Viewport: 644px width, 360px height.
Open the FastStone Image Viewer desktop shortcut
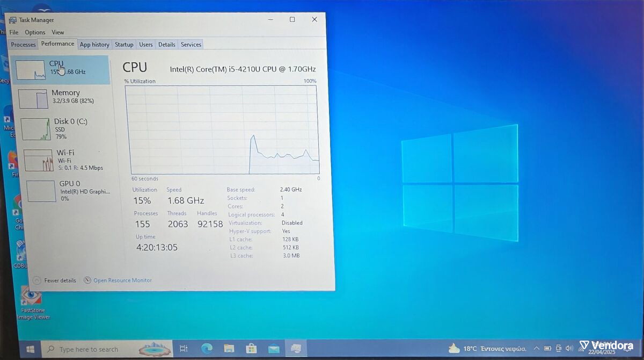(x=32, y=303)
